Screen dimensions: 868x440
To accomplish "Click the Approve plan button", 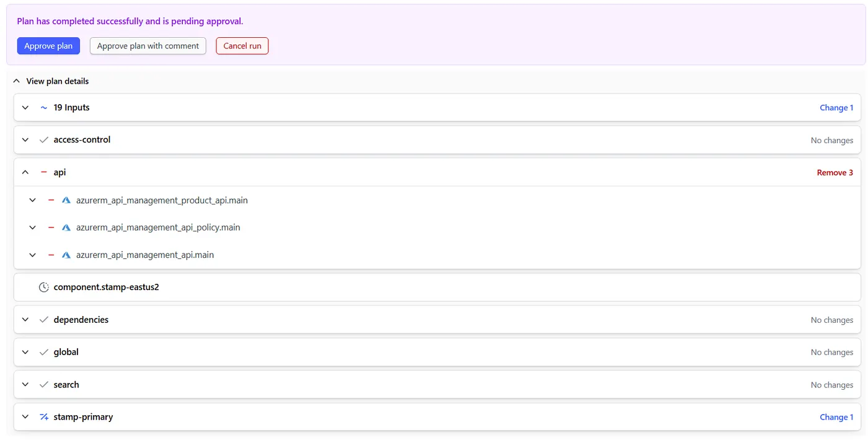I will coord(48,46).
